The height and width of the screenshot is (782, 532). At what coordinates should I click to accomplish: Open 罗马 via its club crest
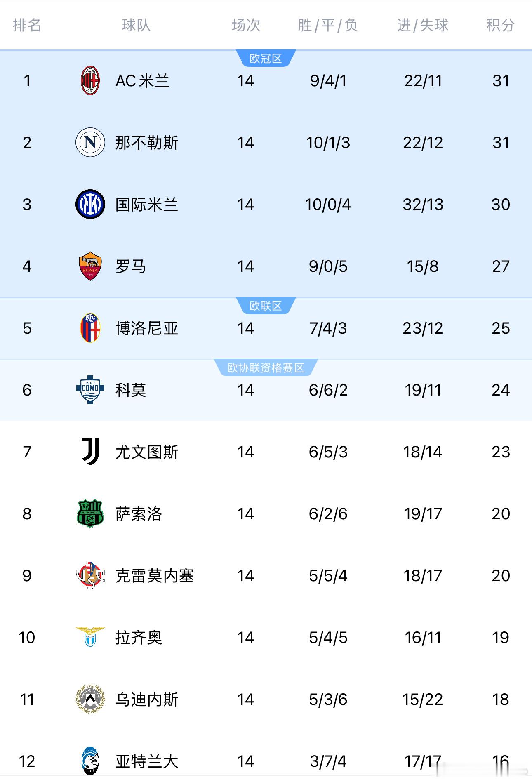click(x=90, y=266)
